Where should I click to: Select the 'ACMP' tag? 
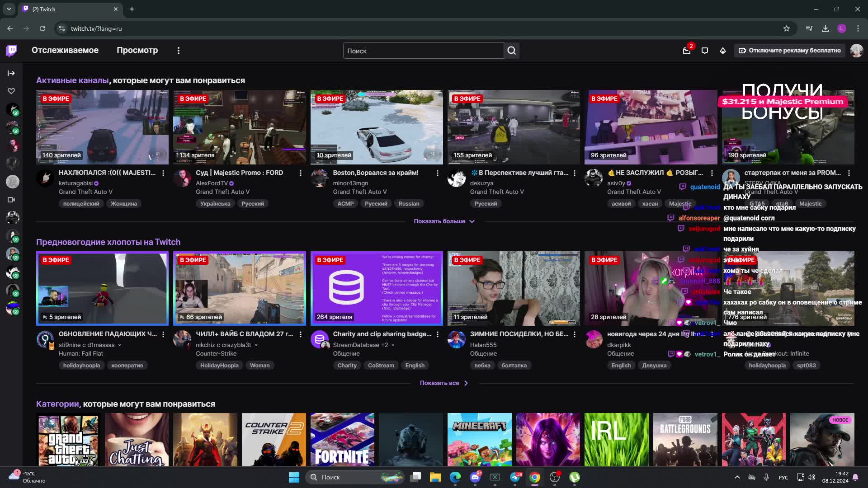pyautogui.click(x=345, y=204)
